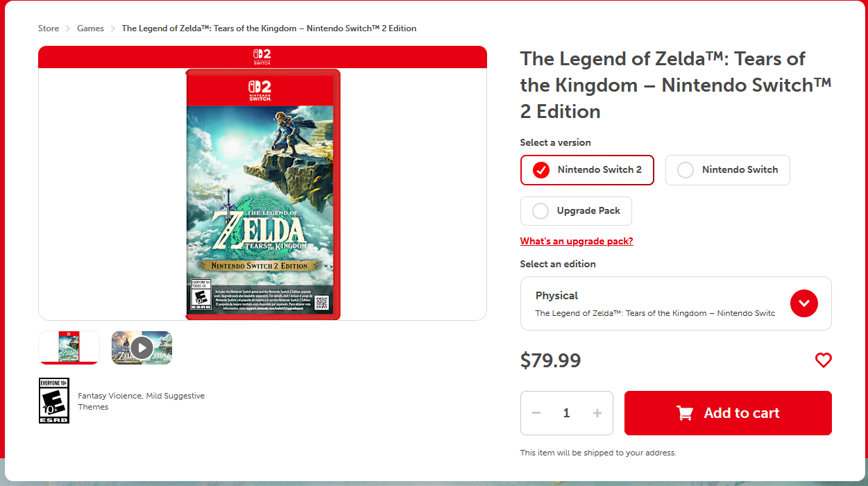Open the edition selector showing Physical
This screenshot has height=486, width=868.
676,303
